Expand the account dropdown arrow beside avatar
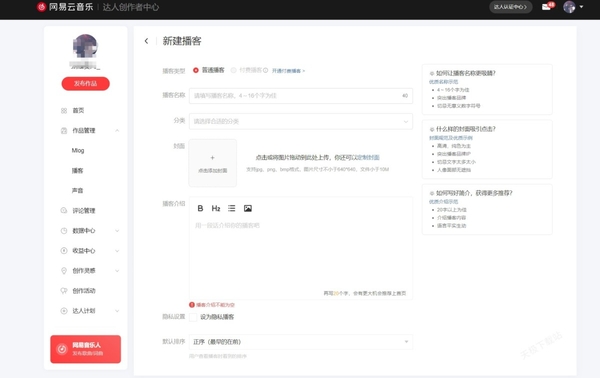Screen dimensions: 600x378 pos(581,7)
